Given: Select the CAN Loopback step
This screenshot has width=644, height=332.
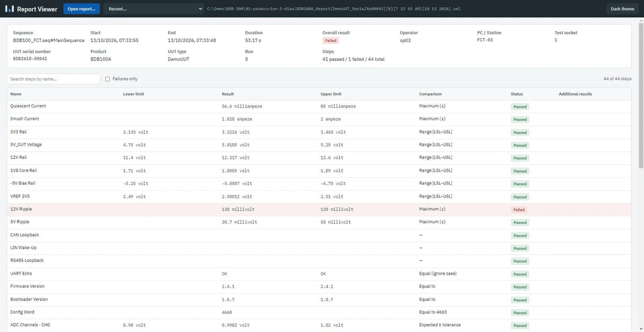Looking at the screenshot, I should (319, 235).
